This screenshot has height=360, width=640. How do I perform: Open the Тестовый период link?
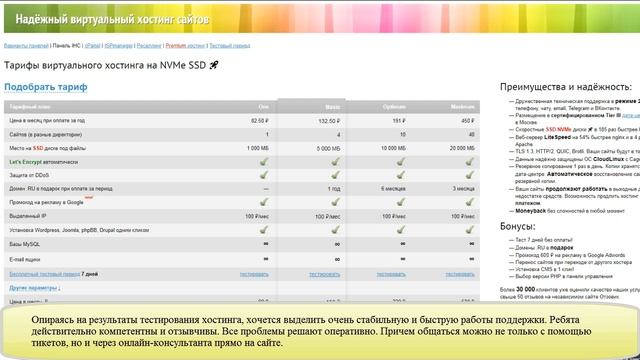[x=229, y=46]
